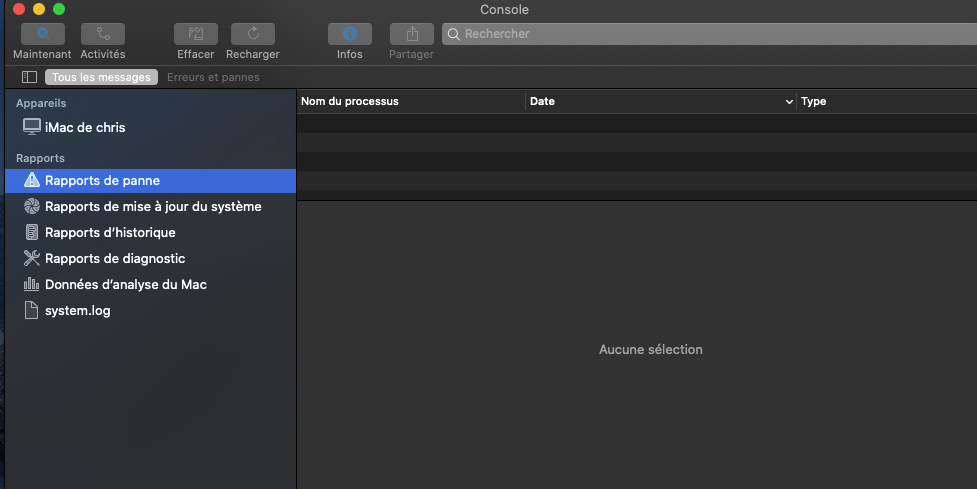Click the Rapports section header
The width and height of the screenshot is (977, 489).
(41, 158)
